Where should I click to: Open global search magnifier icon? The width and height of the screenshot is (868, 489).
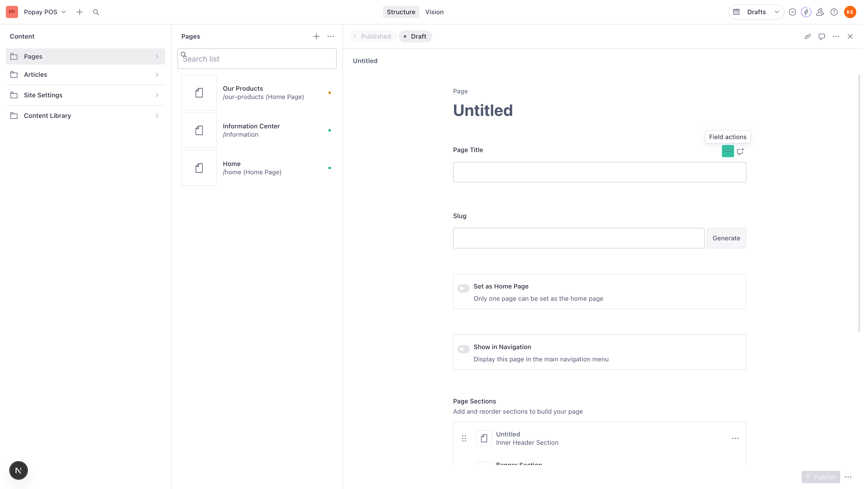[96, 12]
